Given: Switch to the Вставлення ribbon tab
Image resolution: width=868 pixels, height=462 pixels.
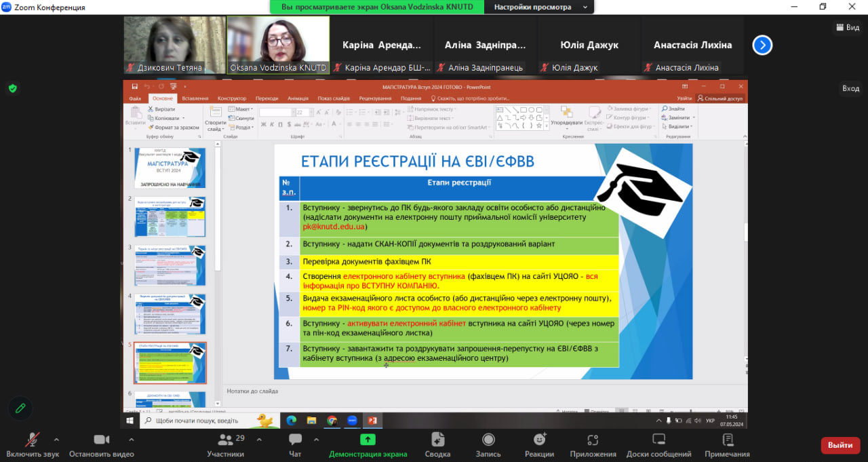Looking at the screenshot, I should (195, 98).
